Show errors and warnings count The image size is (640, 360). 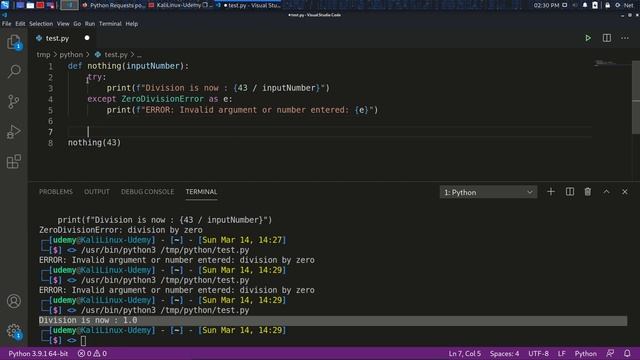(x=92, y=353)
